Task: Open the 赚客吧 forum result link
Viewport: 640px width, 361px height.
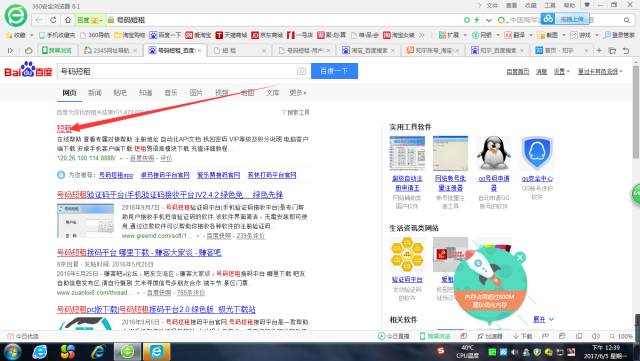Action: (x=139, y=252)
